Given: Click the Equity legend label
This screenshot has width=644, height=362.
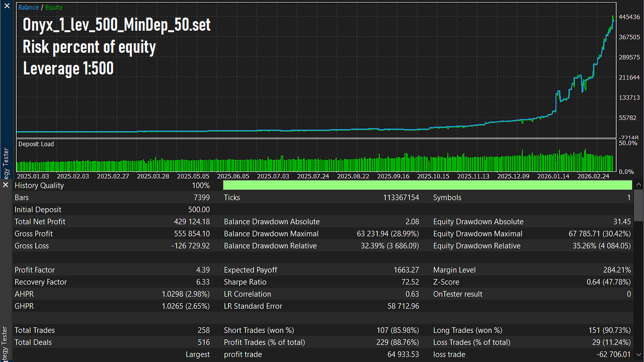Looking at the screenshot, I should pyautogui.click(x=54, y=8).
